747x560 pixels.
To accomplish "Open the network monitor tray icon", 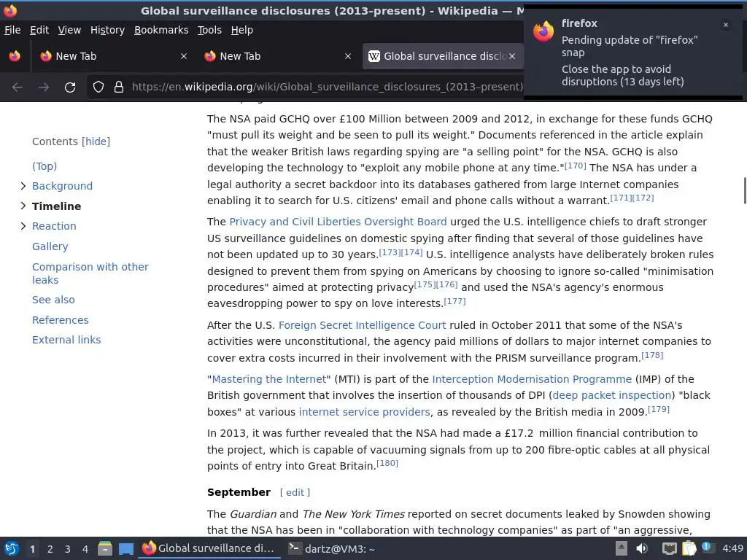I will [x=669, y=549].
